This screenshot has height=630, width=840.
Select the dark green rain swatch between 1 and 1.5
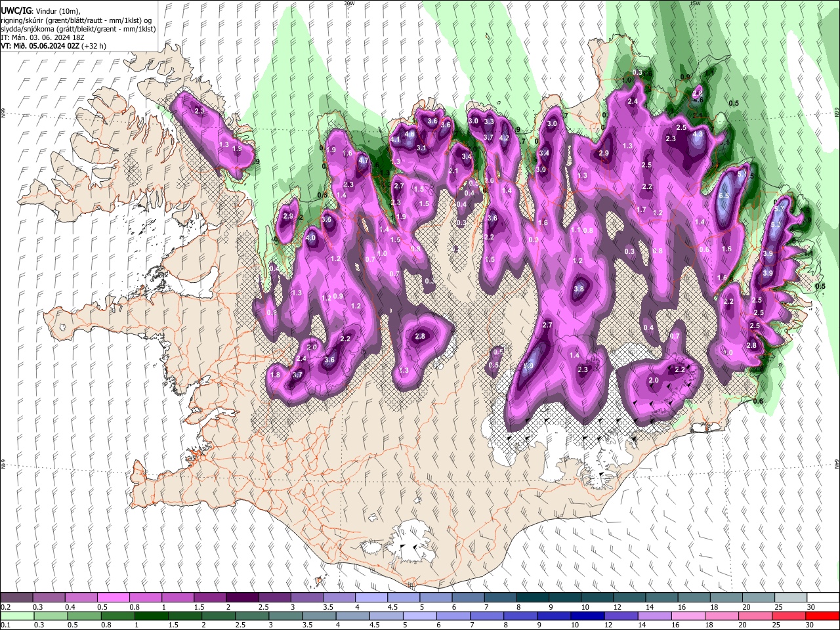pos(150,616)
